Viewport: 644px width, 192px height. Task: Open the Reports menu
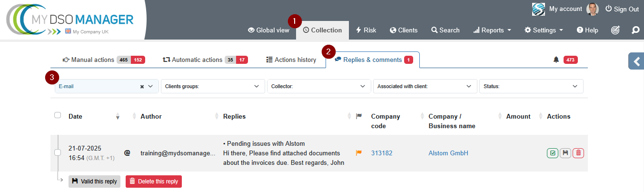click(x=492, y=30)
